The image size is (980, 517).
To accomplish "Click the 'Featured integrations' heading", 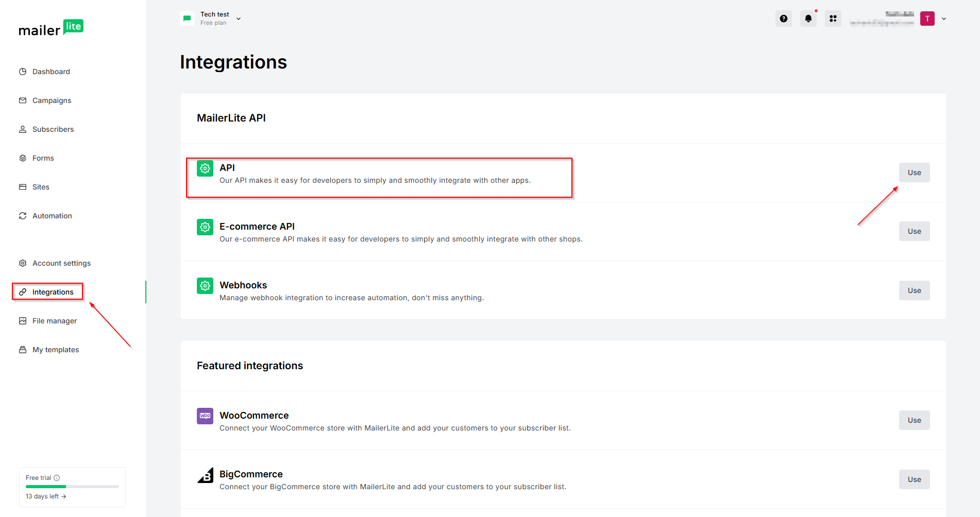I will [250, 366].
